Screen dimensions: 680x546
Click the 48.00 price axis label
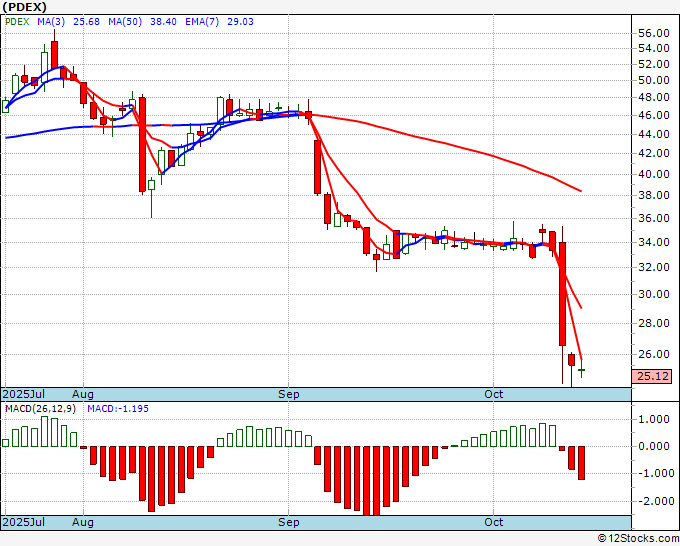click(654, 97)
